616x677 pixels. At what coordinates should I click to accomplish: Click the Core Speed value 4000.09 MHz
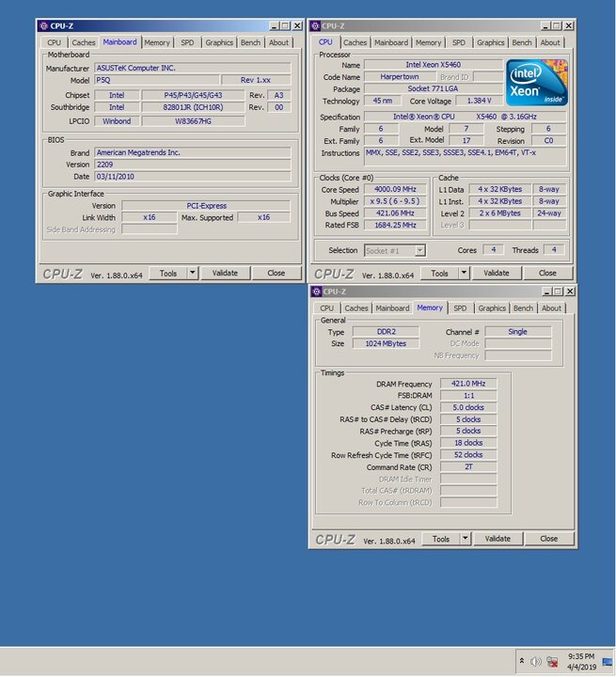395,190
